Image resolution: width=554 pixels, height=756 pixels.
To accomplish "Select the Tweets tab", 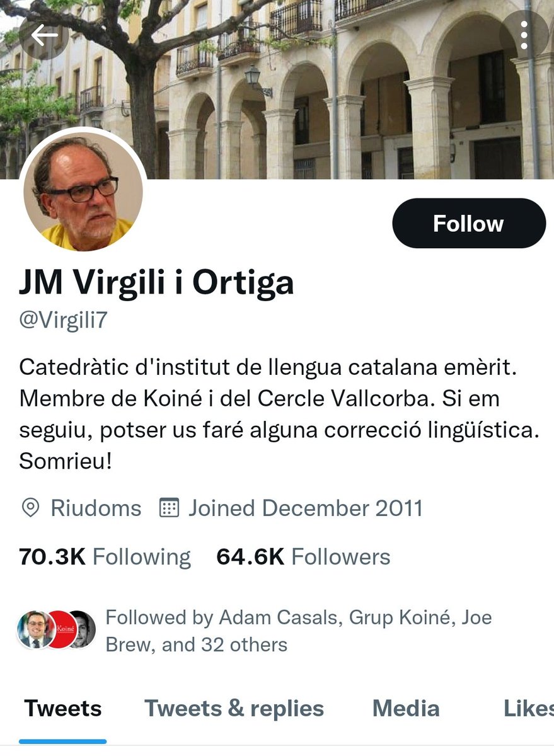I will (x=63, y=709).
